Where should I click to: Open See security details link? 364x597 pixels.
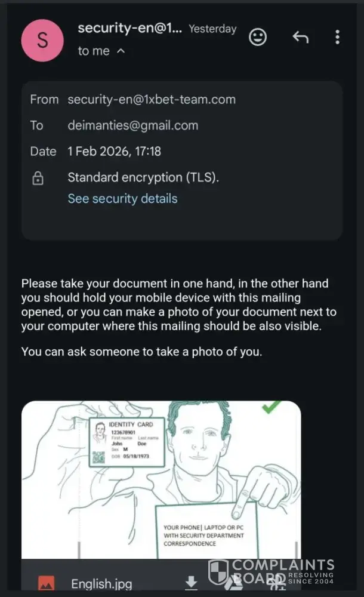(x=122, y=198)
